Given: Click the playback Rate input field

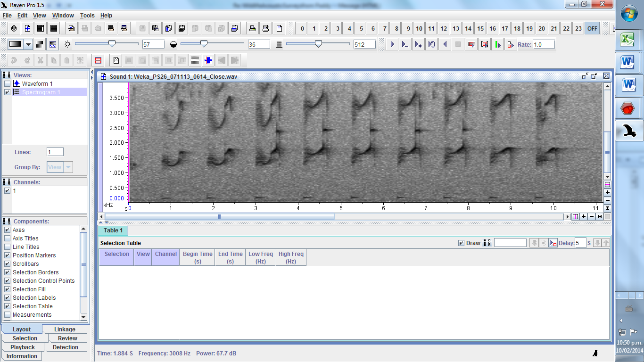Looking at the screenshot, I should [544, 44].
